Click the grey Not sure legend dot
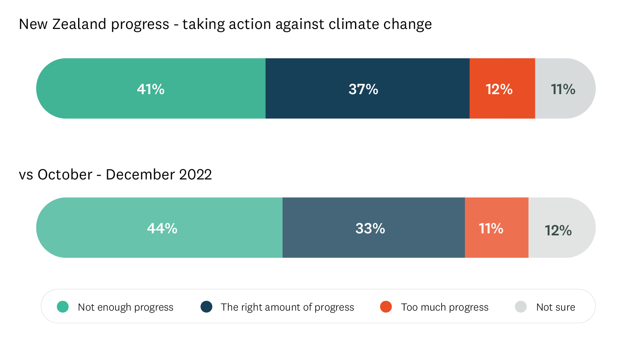The height and width of the screenshot is (346, 644). (521, 307)
